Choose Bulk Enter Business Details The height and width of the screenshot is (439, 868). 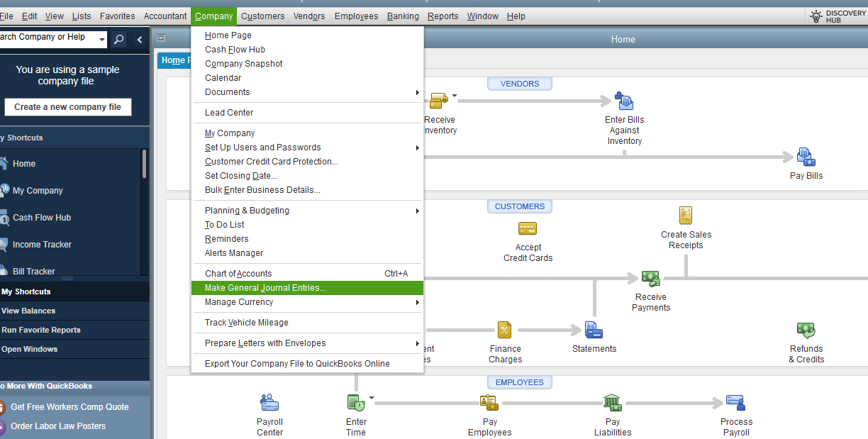307,190
